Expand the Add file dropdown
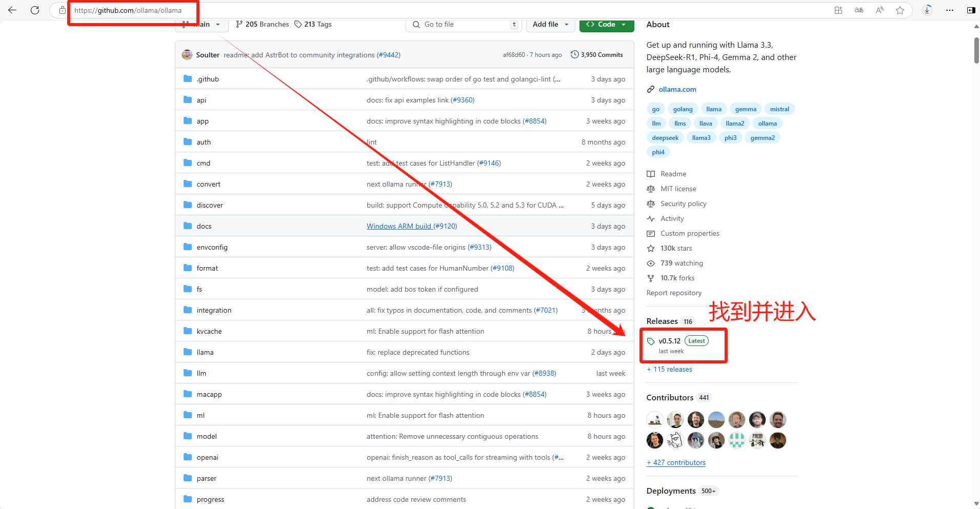Viewport: 980px width, 509px height. (550, 25)
